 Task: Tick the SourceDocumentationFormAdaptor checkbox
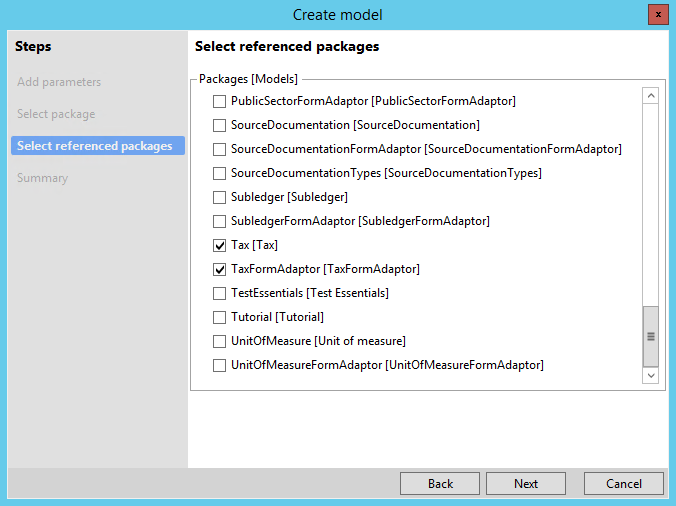pos(219,149)
